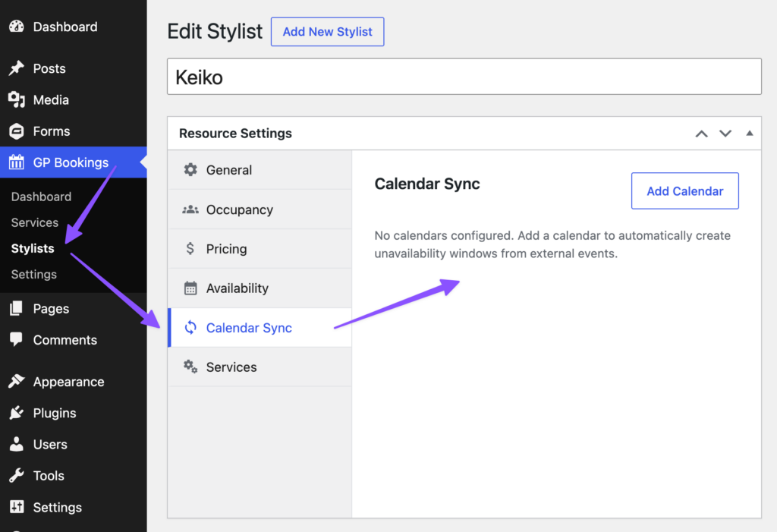Open main Settings menu item at bottom
The height and width of the screenshot is (532, 777).
(x=74, y=507)
